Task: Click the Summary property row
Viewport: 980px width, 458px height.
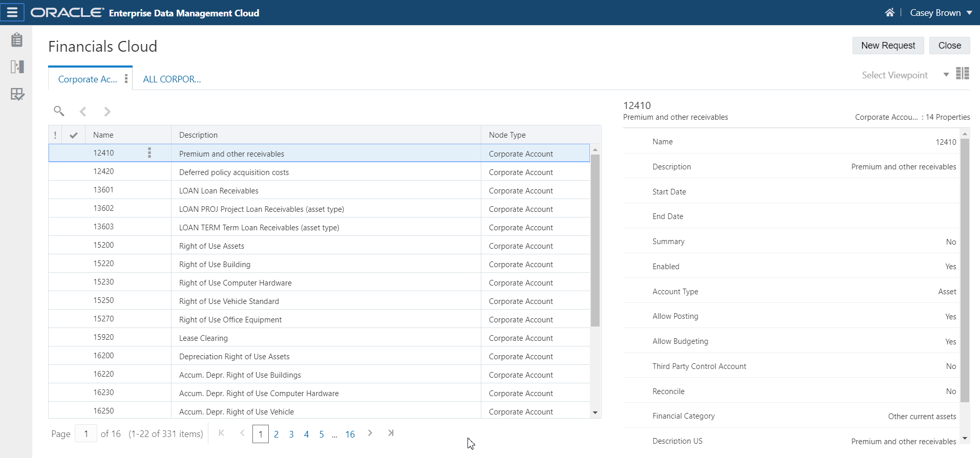Action: coord(791,242)
